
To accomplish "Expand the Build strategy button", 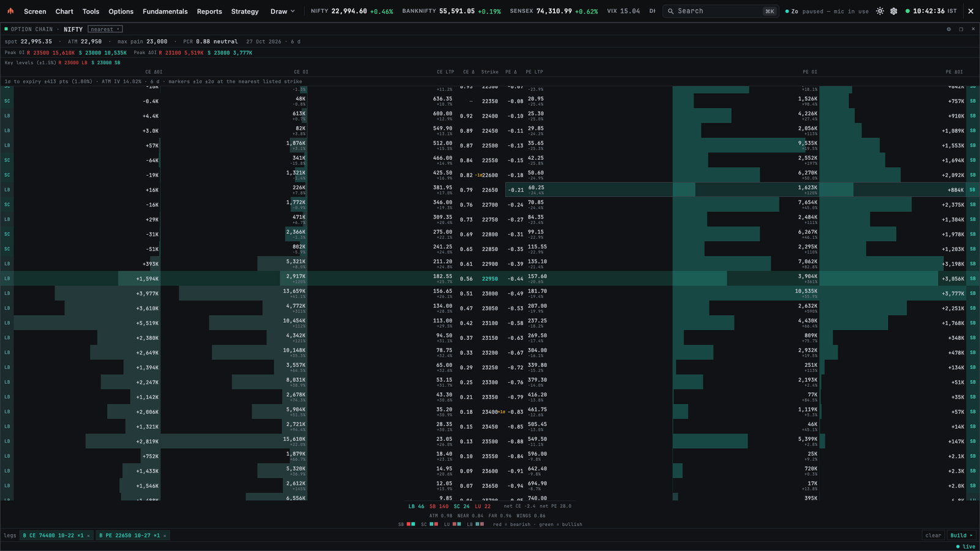I will (x=961, y=536).
